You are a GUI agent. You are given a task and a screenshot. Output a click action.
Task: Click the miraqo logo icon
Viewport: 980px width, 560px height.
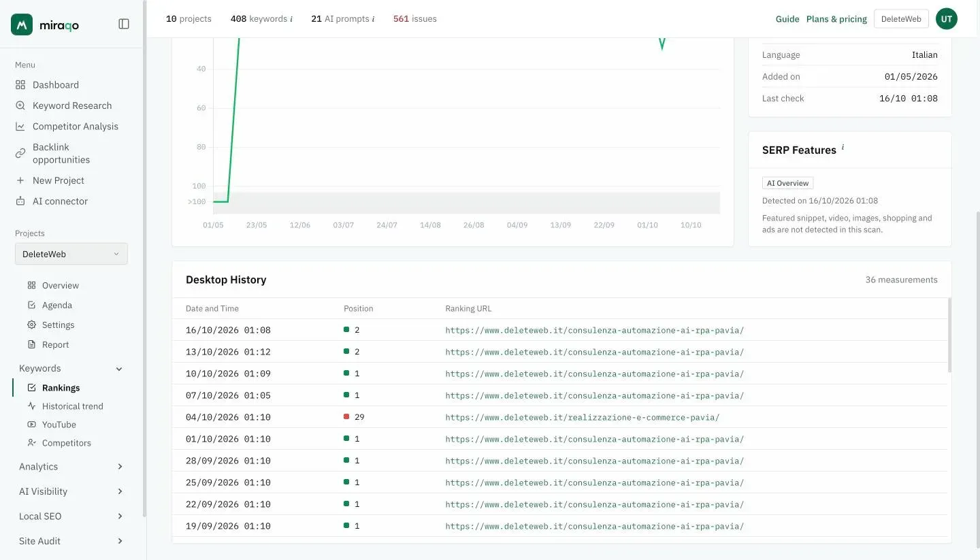coord(22,24)
